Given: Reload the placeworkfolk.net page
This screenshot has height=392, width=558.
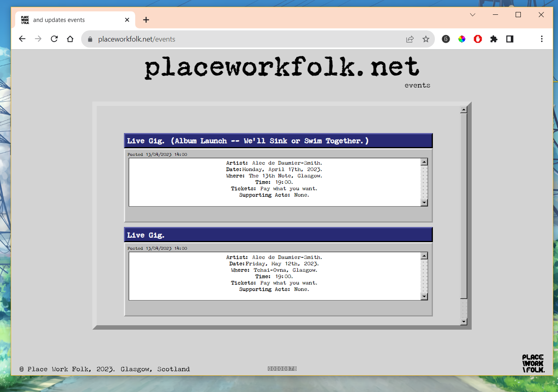Looking at the screenshot, I should [54, 39].
